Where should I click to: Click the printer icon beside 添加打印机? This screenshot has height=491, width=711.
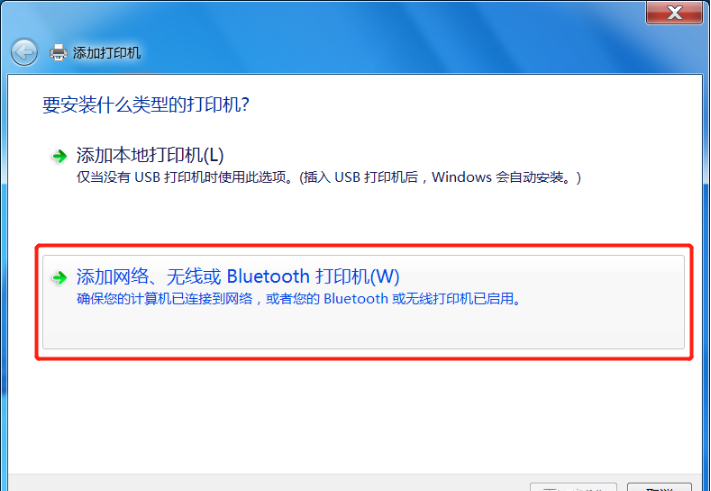[x=58, y=53]
